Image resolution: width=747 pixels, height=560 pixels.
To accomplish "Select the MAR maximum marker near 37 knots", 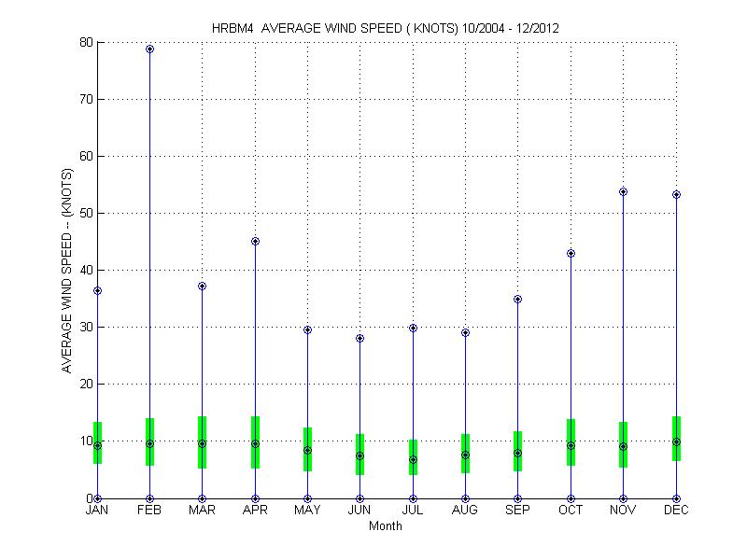I will point(202,287).
